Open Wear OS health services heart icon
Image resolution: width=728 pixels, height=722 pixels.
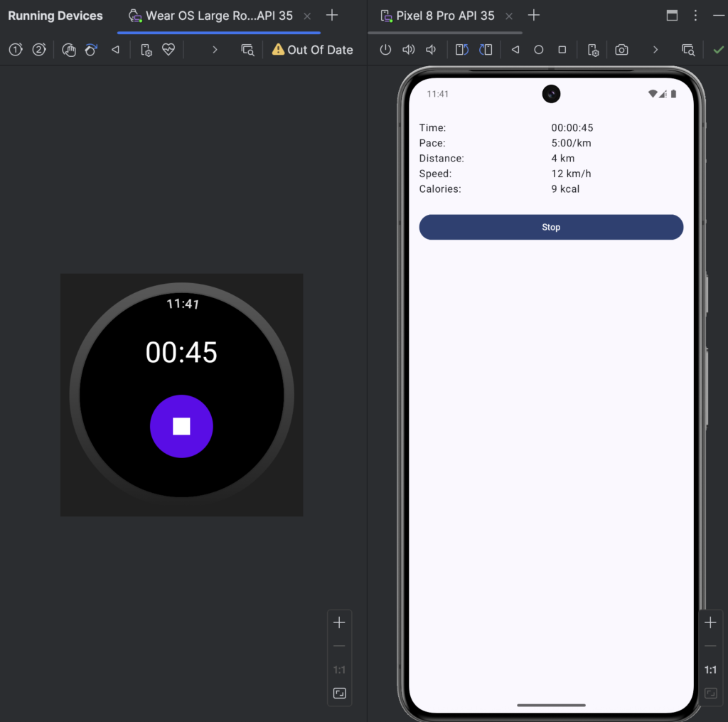coord(168,50)
